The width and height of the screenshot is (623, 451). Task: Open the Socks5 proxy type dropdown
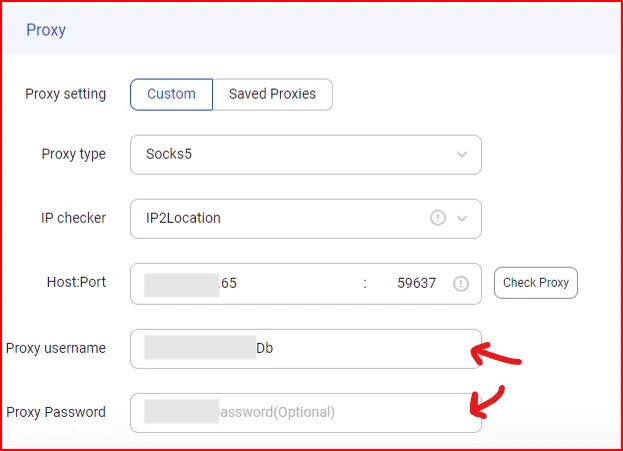(306, 155)
